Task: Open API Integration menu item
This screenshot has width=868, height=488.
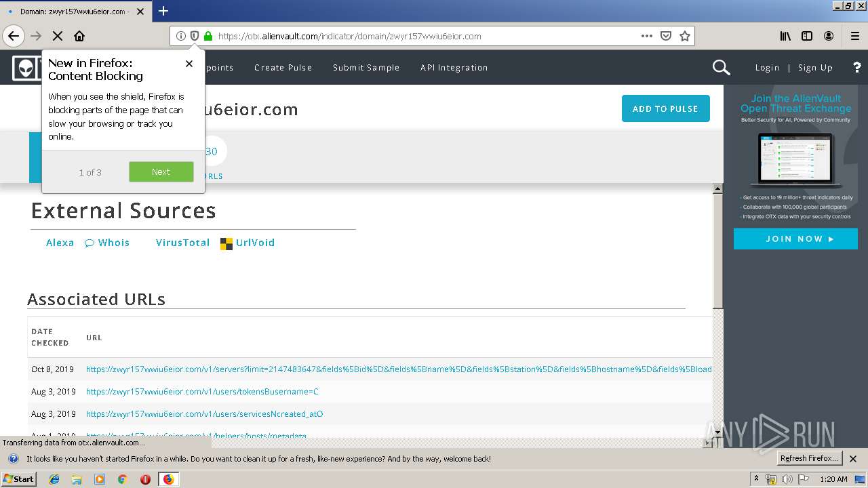Action: click(x=454, y=67)
